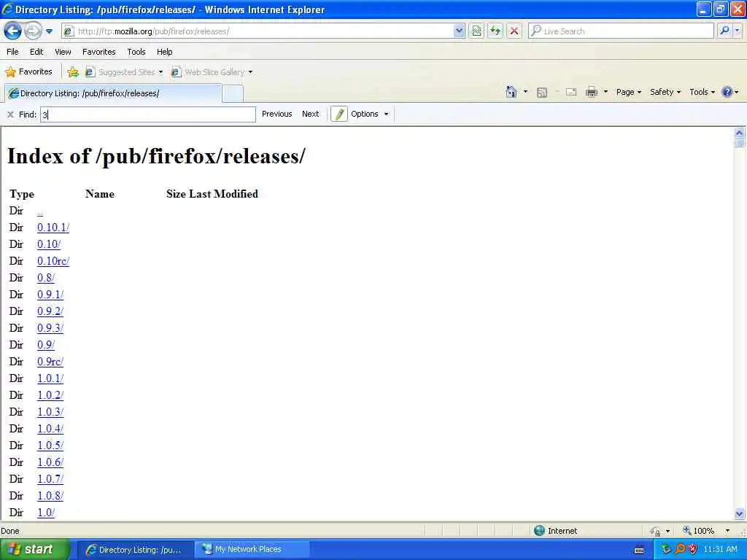
Task: Open the Windows Start menu
Action: [x=34, y=550]
